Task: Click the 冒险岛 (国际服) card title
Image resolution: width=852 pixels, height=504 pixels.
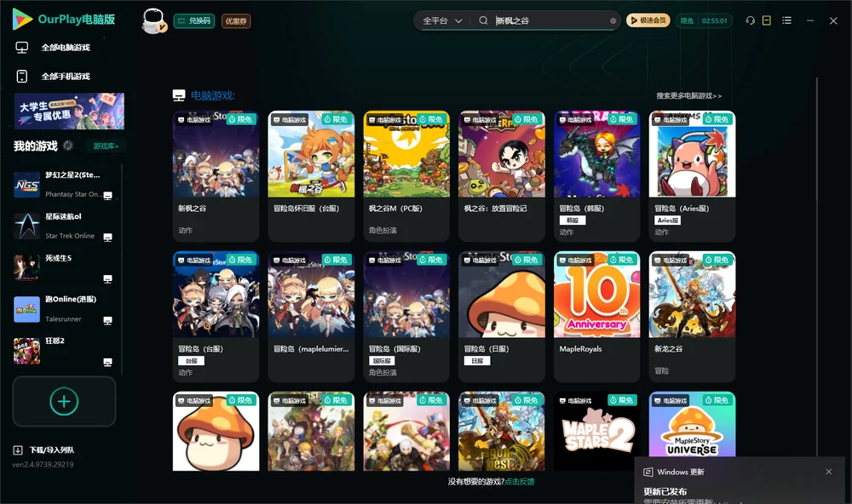Action: point(394,349)
